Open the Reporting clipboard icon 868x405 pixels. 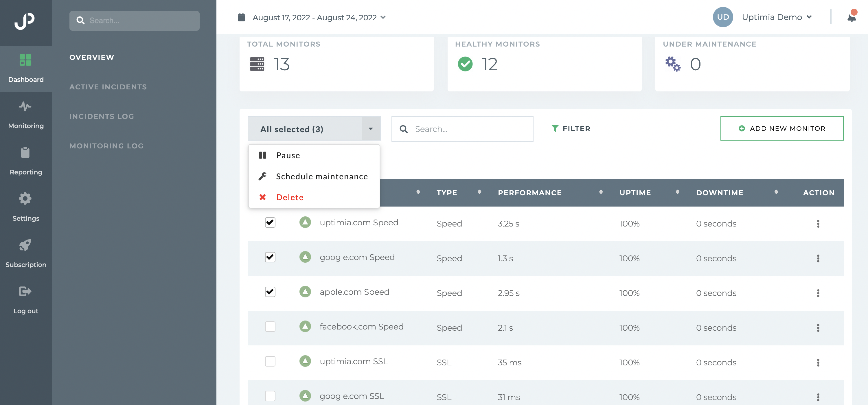[x=25, y=153]
